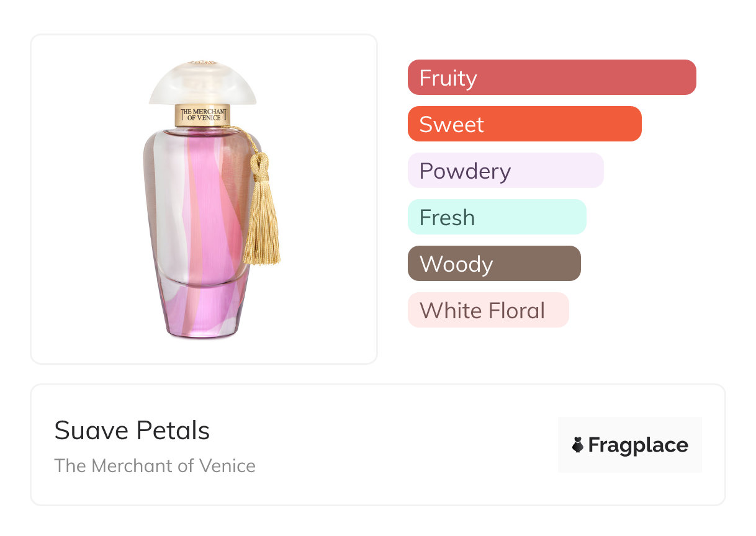Screen dimensions: 756x536
Task: Open The Merchant of Venice brand subtitle
Action: pyautogui.click(x=155, y=465)
